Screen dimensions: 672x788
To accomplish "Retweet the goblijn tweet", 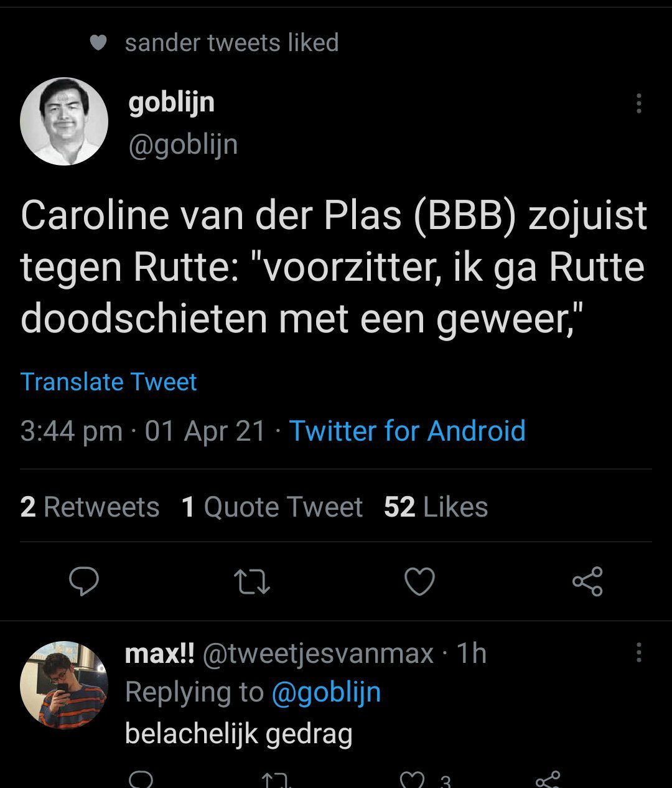I will point(251,581).
